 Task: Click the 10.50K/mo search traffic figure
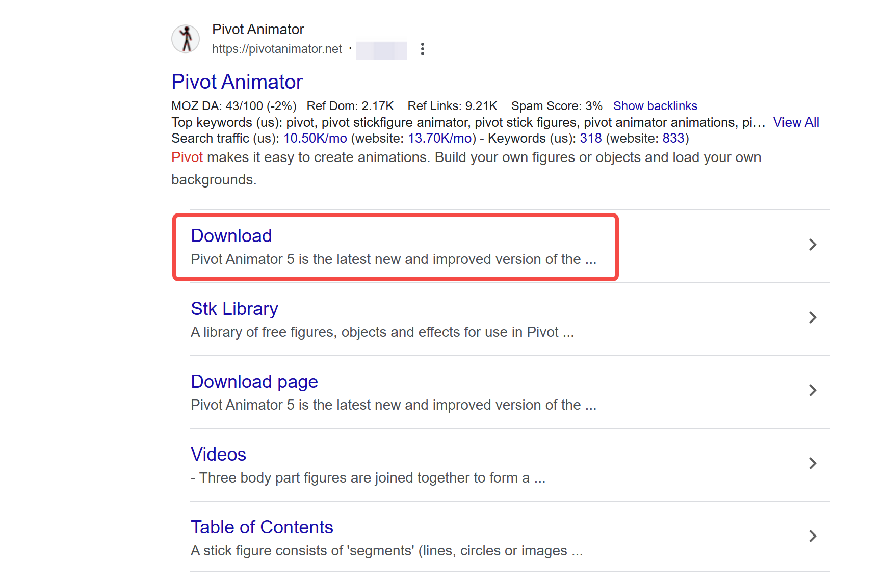pos(315,138)
